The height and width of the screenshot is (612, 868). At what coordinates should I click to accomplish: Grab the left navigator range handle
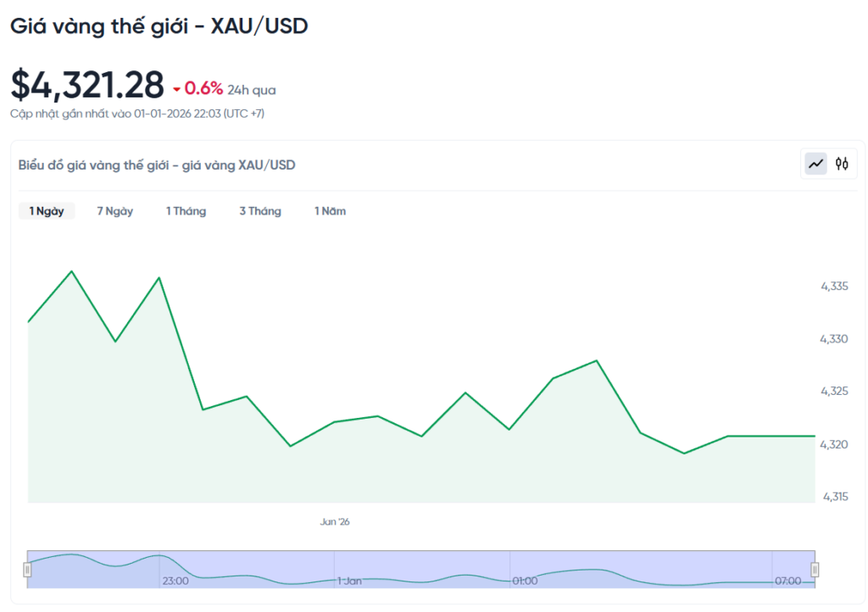[x=27, y=570]
